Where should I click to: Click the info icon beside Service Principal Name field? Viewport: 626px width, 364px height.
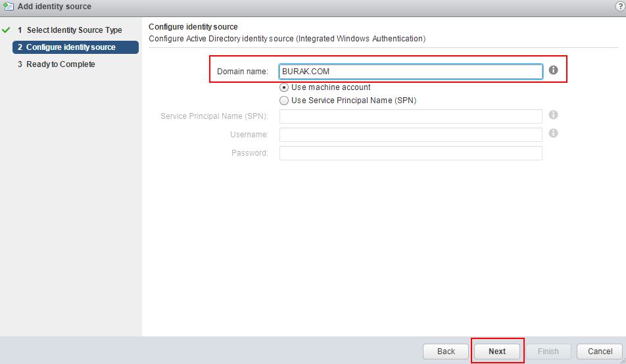(553, 114)
